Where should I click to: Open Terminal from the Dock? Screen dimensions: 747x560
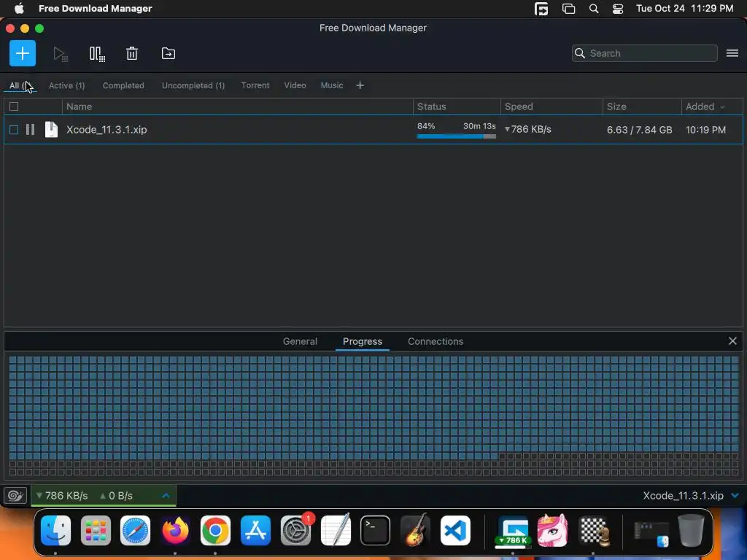point(376,531)
